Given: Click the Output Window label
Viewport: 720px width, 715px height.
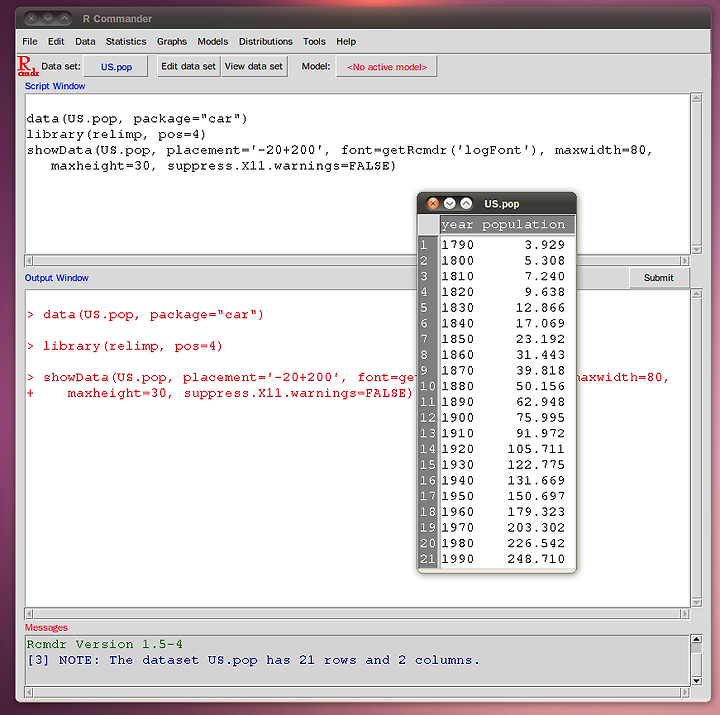Looking at the screenshot, I should point(56,278).
